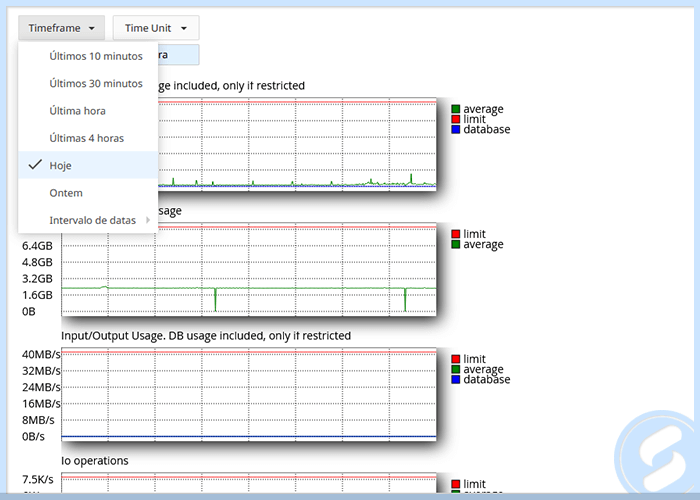Click the 3.2GB axis label
Image resolution: width=700 pixels, height=500 pixels.
(38, 279)
